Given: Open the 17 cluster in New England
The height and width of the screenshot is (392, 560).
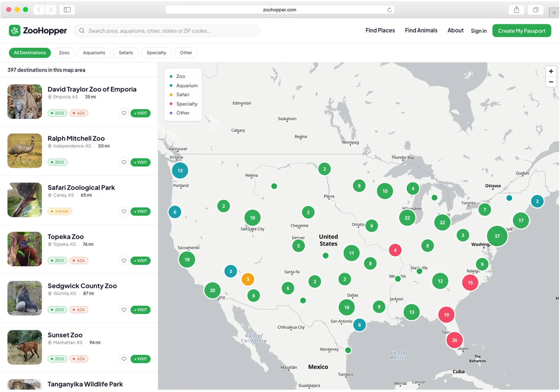Looking at the screenshot, I should tap(521, 220).
